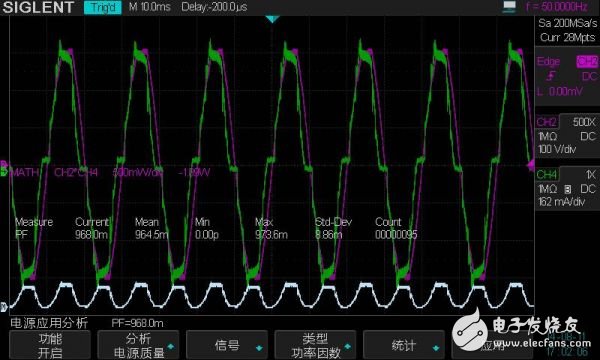Click the bandwidth limit B icon

(568, 189)
